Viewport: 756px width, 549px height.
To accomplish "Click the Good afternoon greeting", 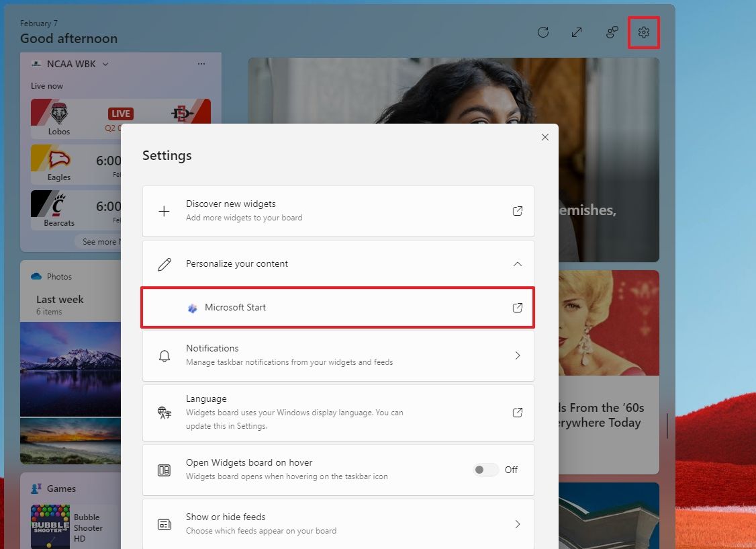I will [x=68, y=38].
